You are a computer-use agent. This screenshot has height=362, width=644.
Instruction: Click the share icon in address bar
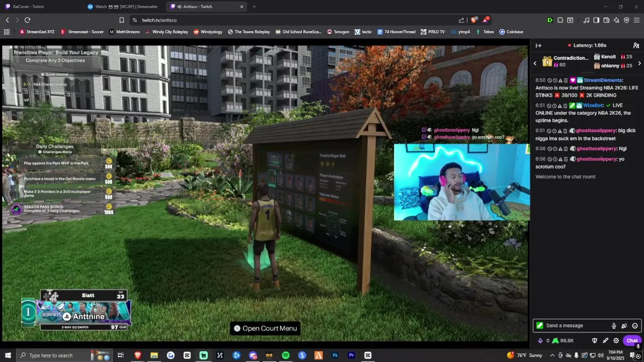tap(461, 20)
